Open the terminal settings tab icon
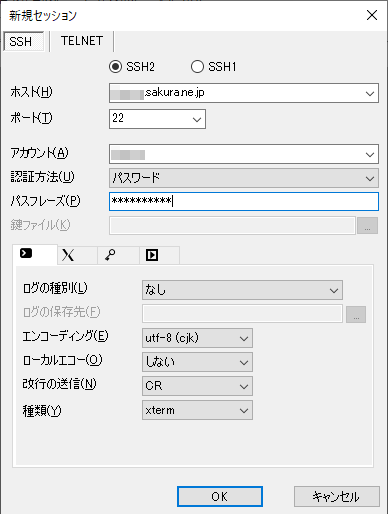This screenshot has height=514, width=388. 35,254
